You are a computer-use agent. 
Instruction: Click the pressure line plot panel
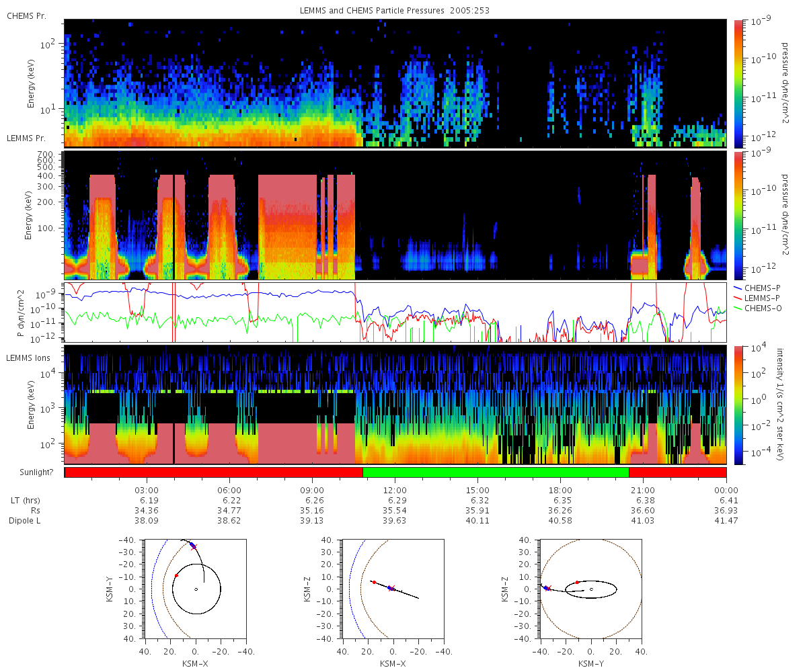(395, 312)
